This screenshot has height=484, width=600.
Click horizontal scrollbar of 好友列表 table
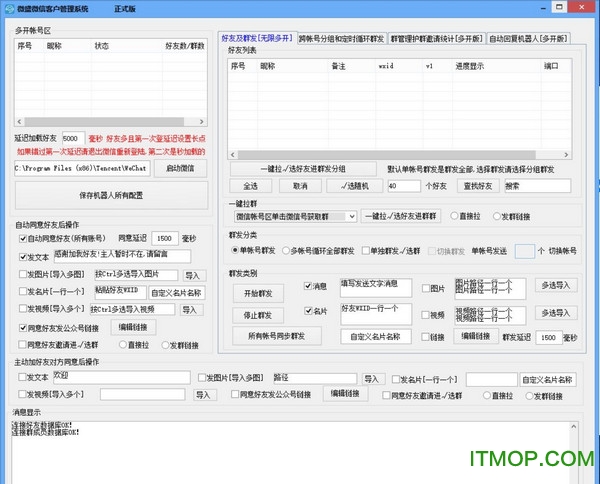pyautogui.click(x=386, y=155)
